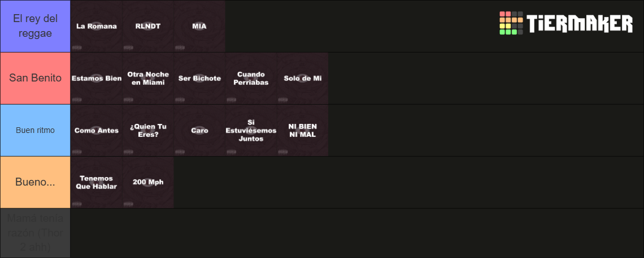The width and height of the screenshot is (644, 258).
Task: Click the Como Antes tile
Action: [97, 131]
